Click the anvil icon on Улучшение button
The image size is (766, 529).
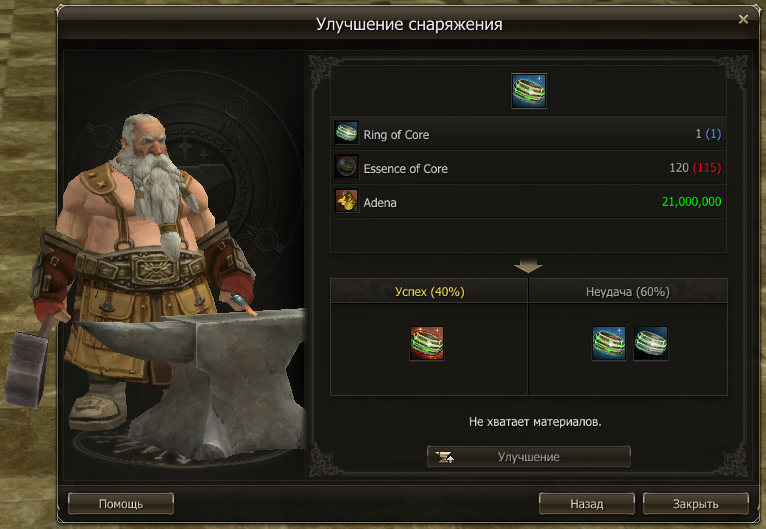(x=446, y=457)
